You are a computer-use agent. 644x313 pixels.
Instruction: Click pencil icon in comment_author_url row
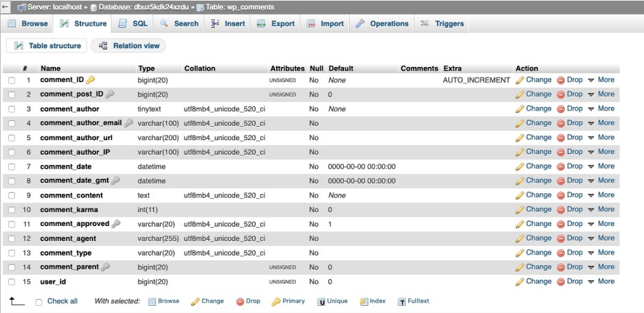(520, 138)
